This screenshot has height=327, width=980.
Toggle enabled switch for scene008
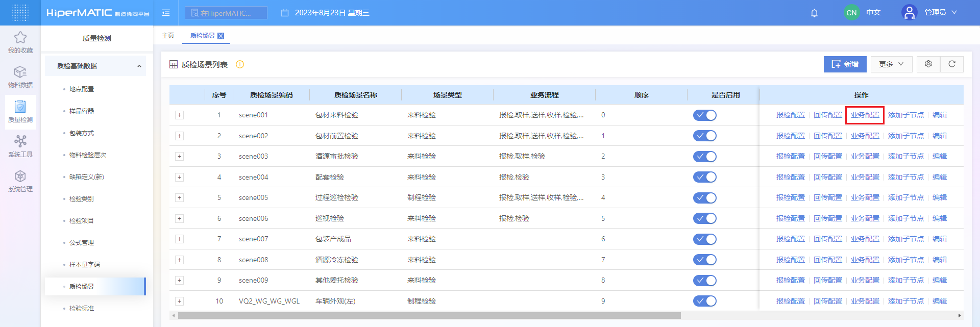pyautogui.click(x=705, y=260)
